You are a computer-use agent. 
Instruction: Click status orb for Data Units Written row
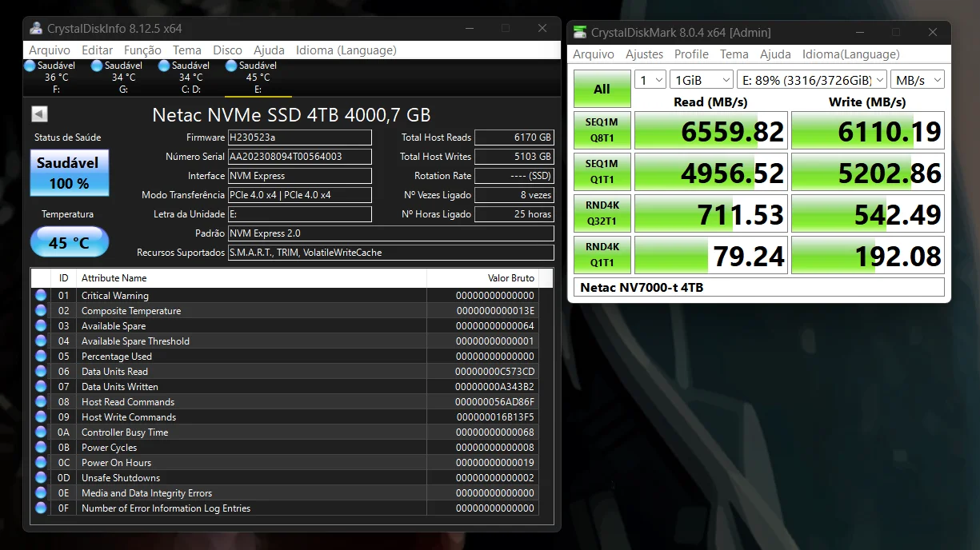coord(41,386)
